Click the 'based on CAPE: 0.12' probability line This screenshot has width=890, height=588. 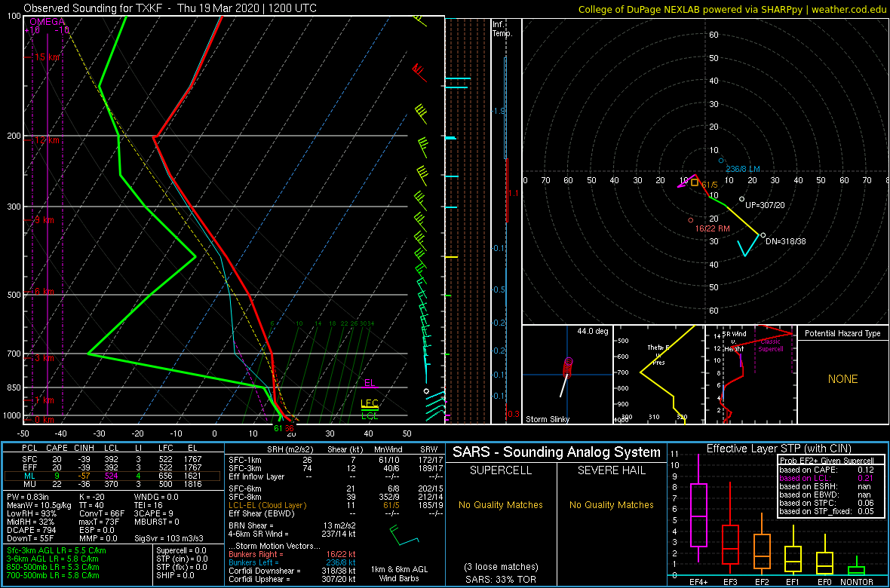click(827, 470)
